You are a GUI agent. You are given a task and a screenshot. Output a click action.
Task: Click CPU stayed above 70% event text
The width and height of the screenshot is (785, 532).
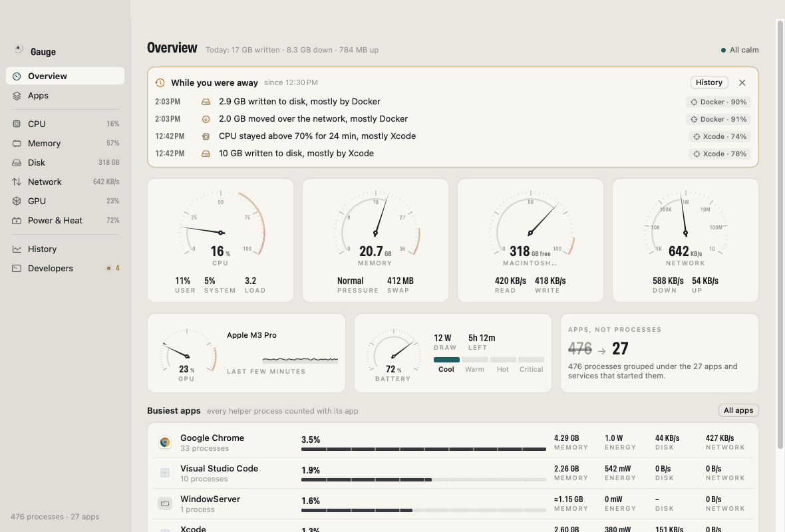point(317,136)
